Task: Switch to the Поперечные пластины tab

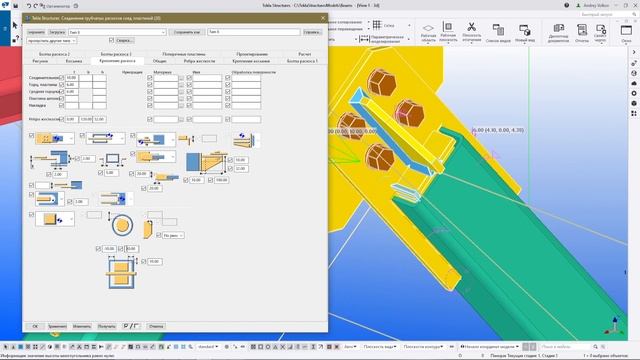Action: coord(184,54)
